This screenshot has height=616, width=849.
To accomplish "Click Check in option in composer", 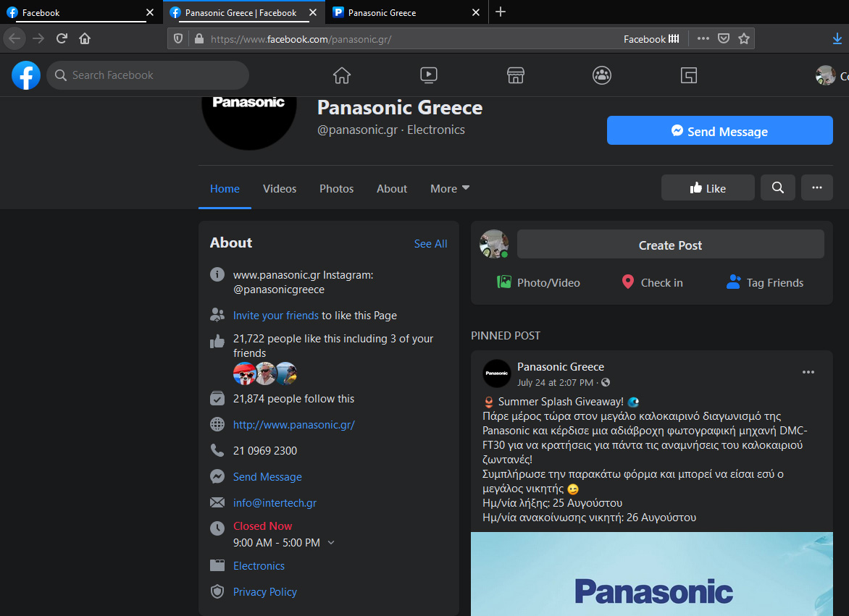I will [x=652, y=282].
